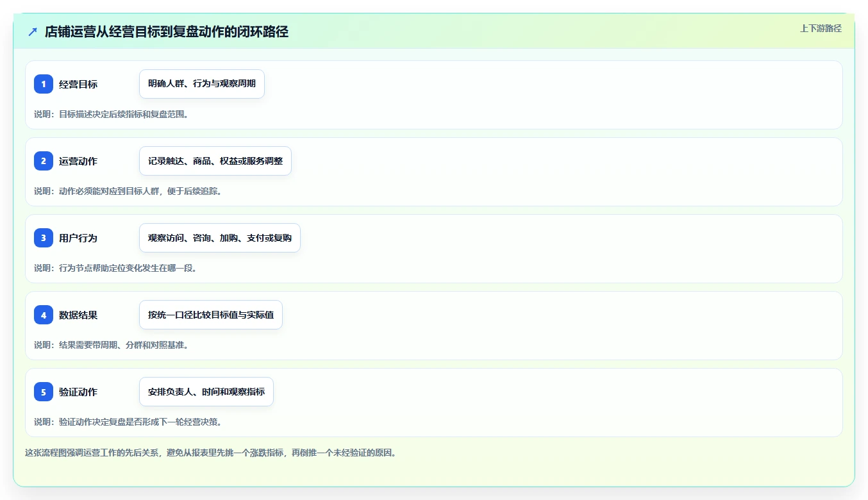Click the note 结果需要带周期、分群和对照基准
Image resolution: width=868 pixels, height=500 pixels.
111,345
